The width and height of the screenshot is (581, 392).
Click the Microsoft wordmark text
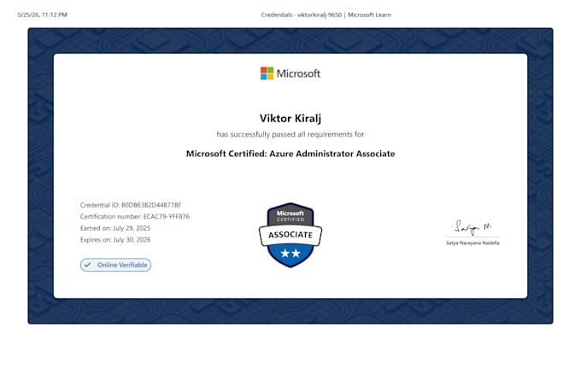click(x=298, y=73)
